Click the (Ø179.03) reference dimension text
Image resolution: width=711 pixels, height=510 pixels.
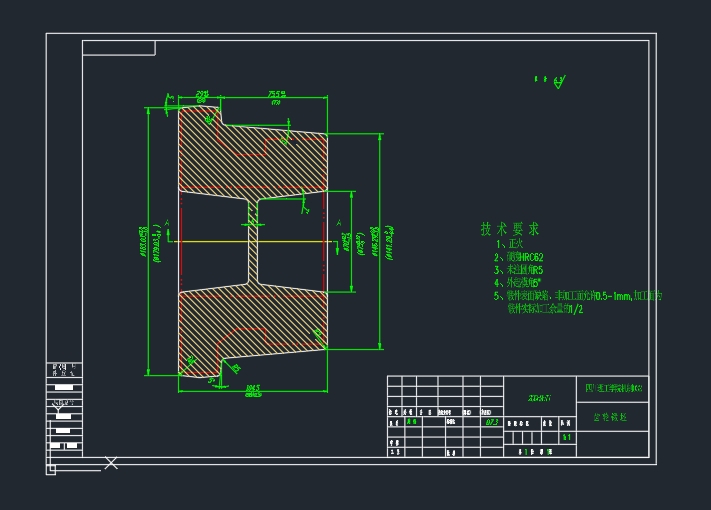point(157,243)
